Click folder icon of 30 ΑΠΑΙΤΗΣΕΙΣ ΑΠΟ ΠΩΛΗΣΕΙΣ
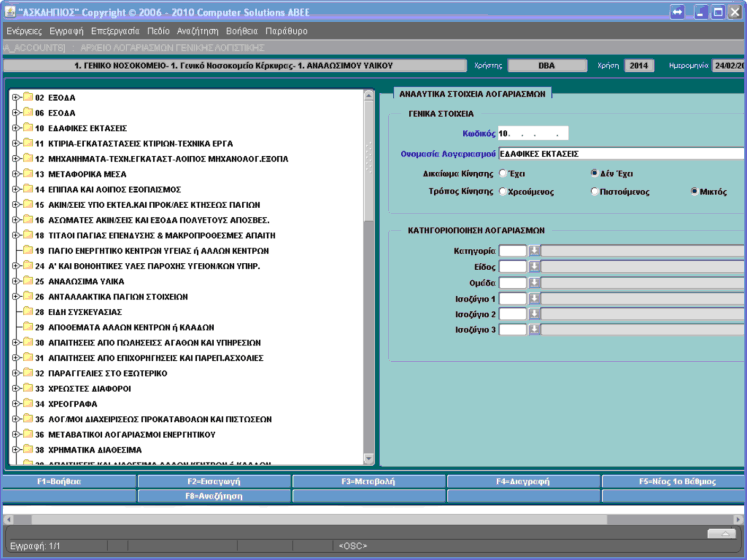The height and width of the screenshot is (560, 747). (28, 342)
